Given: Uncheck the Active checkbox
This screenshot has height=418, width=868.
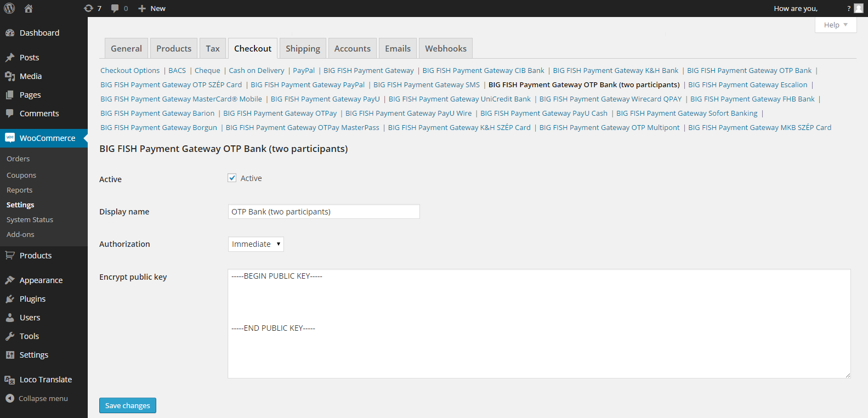Looking at the screenshot, I should point(232,178).
